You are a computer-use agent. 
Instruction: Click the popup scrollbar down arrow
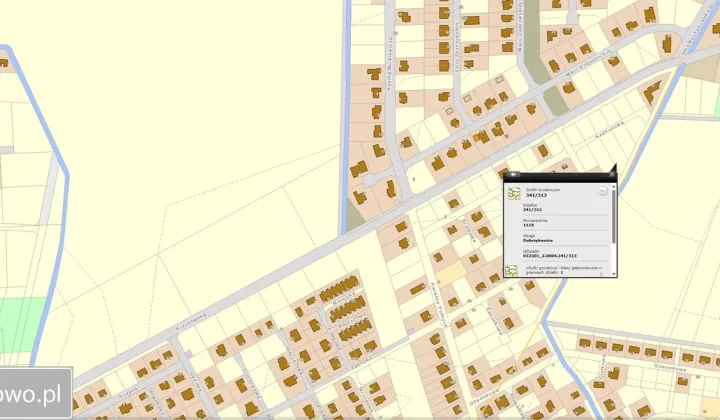click(x=613, y=274)
